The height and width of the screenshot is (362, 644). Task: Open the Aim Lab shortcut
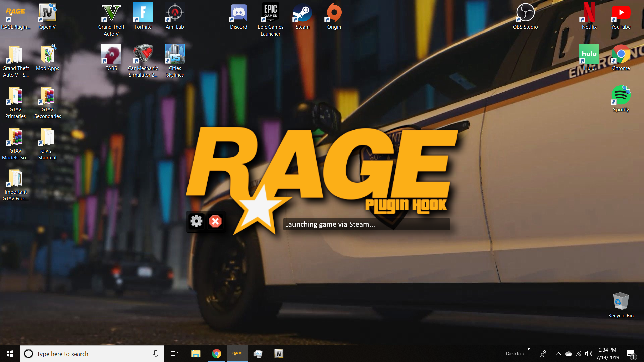click(x=175, y=16)
